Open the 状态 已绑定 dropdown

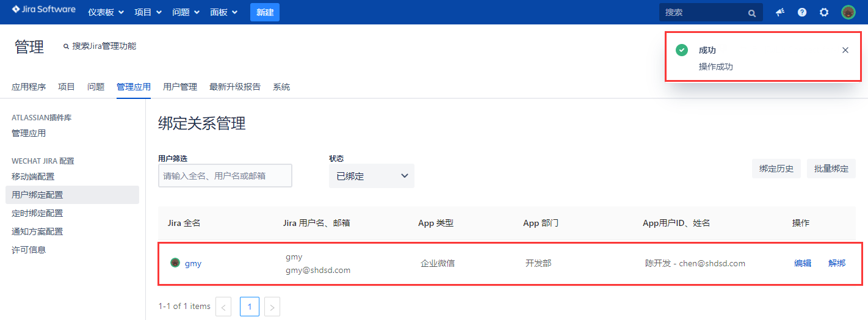click(x=371, y=176)
